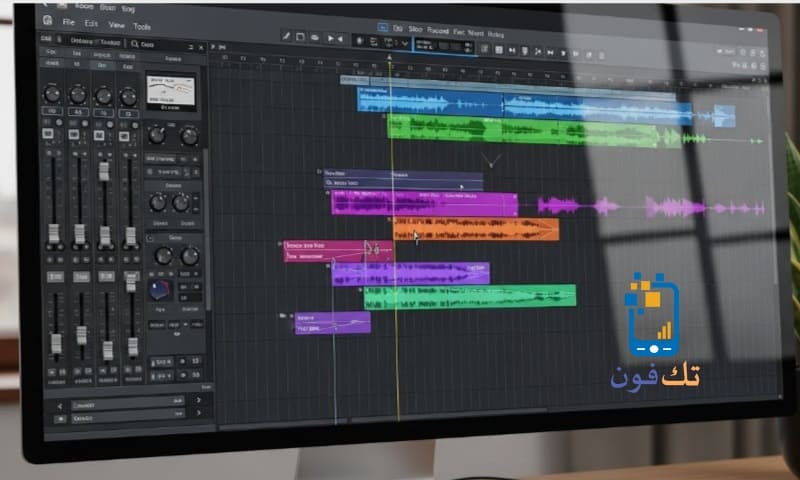Click the magnifier search icon in mixer header

tap(135, 44)
